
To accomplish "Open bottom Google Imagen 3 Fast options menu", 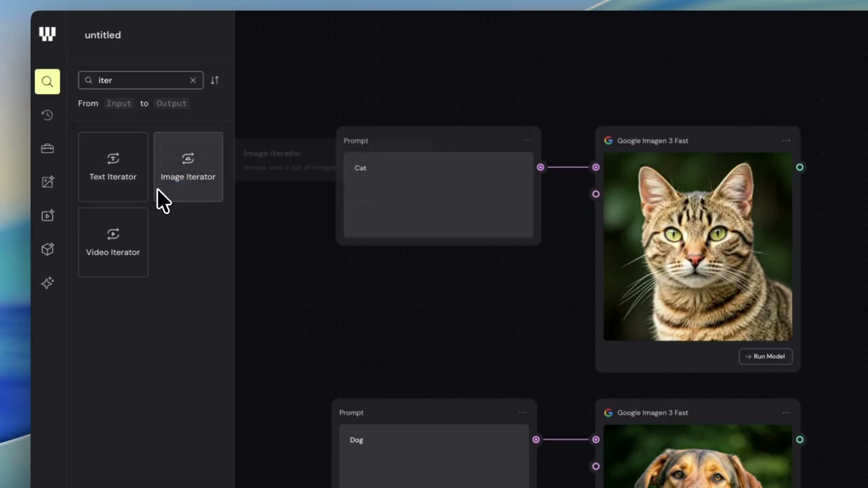I will point(786,412).
